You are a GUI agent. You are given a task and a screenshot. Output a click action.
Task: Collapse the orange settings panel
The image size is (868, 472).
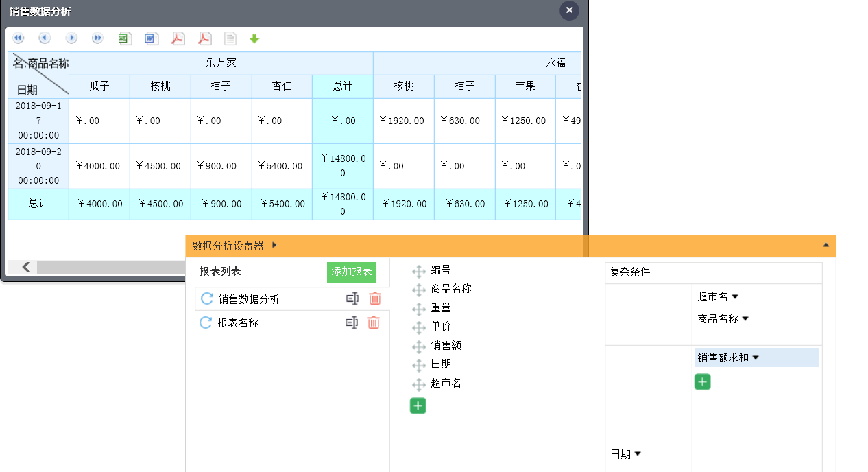click(x=825, y=245)
